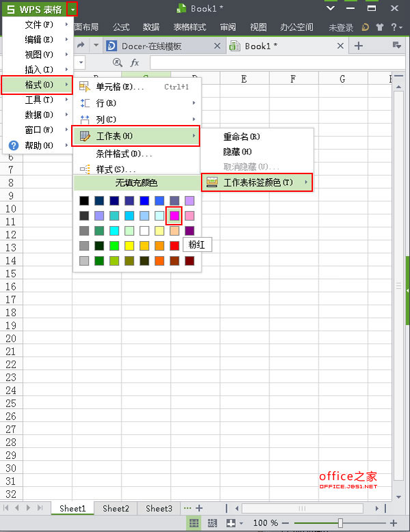This screenshot has height=532, width=410.
Task: Choose 隐藏(H) to hide sheet
Action: [257, 152]
